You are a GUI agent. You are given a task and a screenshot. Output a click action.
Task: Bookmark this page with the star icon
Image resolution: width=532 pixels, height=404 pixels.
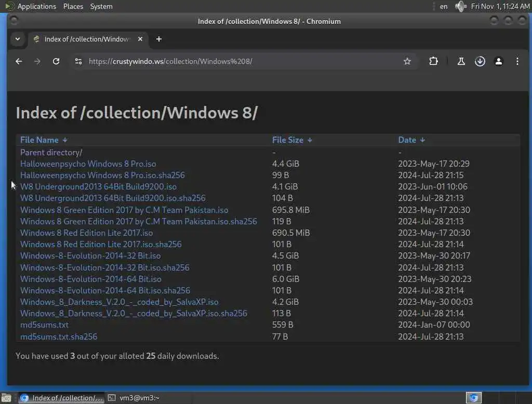(x=407, y=61)
